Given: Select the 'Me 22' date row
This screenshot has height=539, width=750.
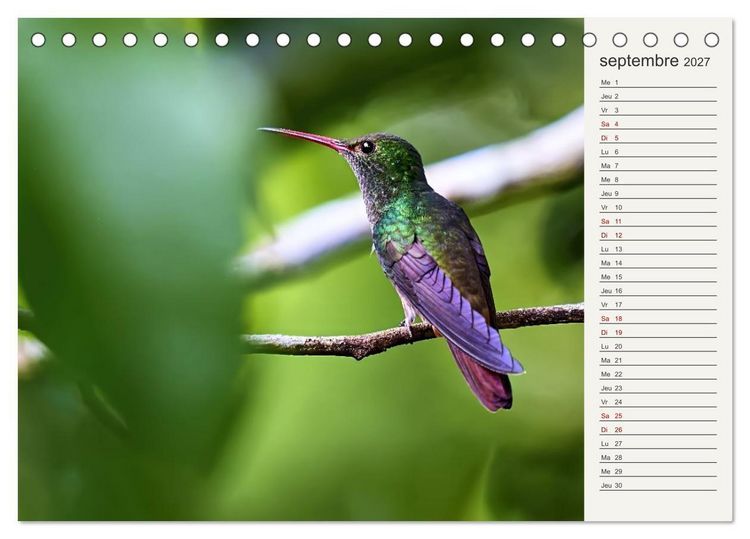Looking at the screenshot, I should (x=658, y=374).
